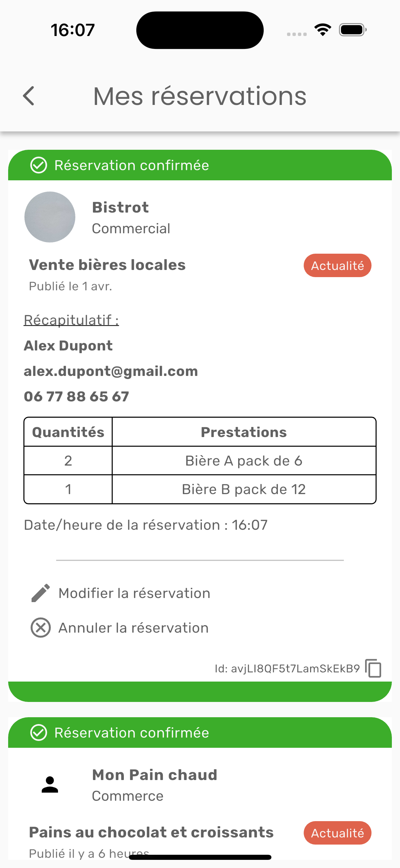Tap the Actualité badge on Pains au chocolat

pyautogui.click(x=337, y=833)
